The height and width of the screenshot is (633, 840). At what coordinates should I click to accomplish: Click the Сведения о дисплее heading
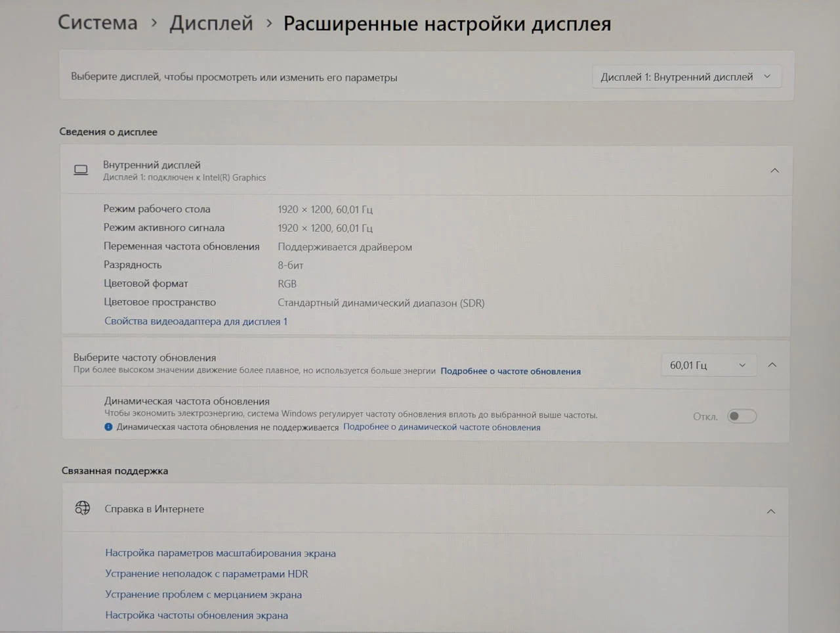tap(108, 131)
